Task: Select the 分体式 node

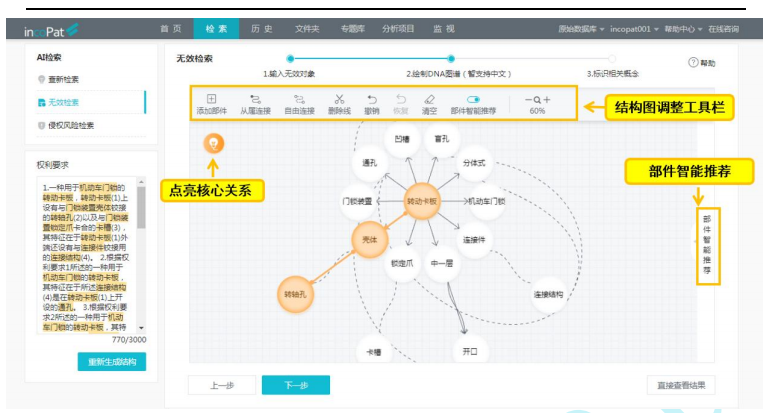Action: point(474,162)
